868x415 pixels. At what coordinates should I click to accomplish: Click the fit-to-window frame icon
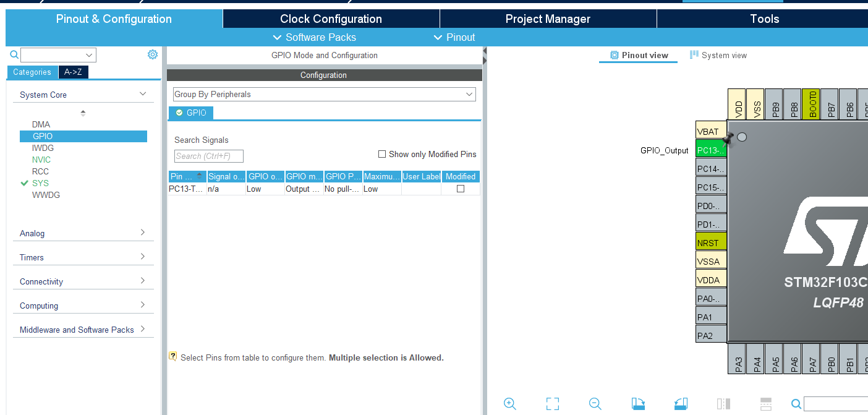point(553,404)
